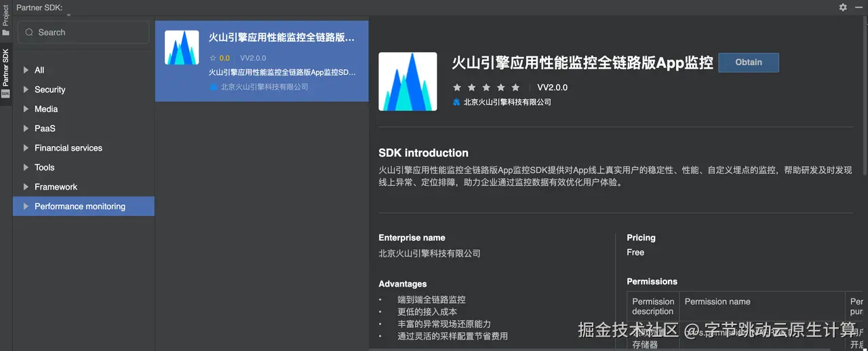Click the Advantages heading
The width and height of the screenshot is (868, 351).
point(403,284)
